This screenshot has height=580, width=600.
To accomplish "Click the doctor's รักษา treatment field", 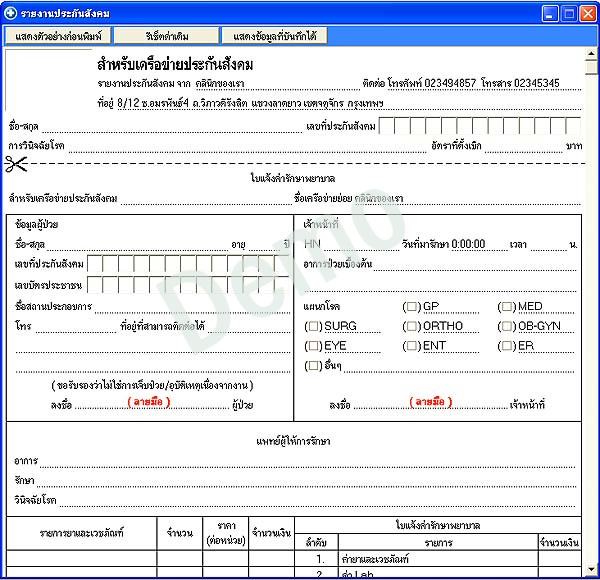I will pos(306,481).
